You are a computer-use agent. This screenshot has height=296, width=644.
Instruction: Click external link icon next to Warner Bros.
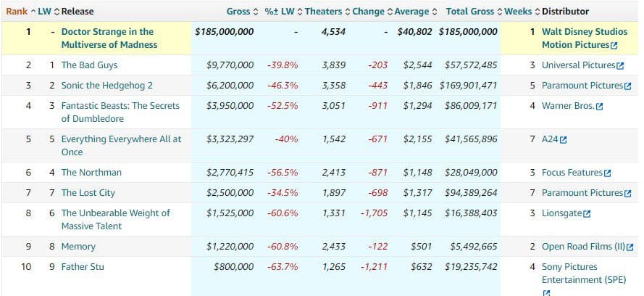pos(599,106)
